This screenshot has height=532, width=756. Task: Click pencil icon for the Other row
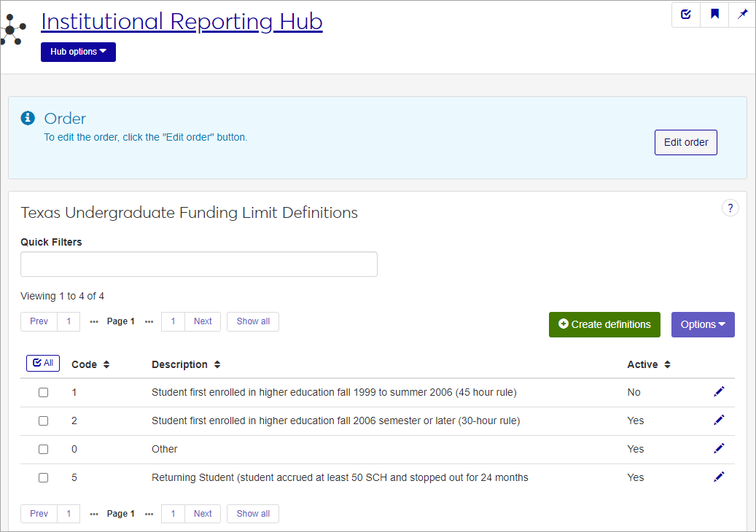click(x=719, y=449)
